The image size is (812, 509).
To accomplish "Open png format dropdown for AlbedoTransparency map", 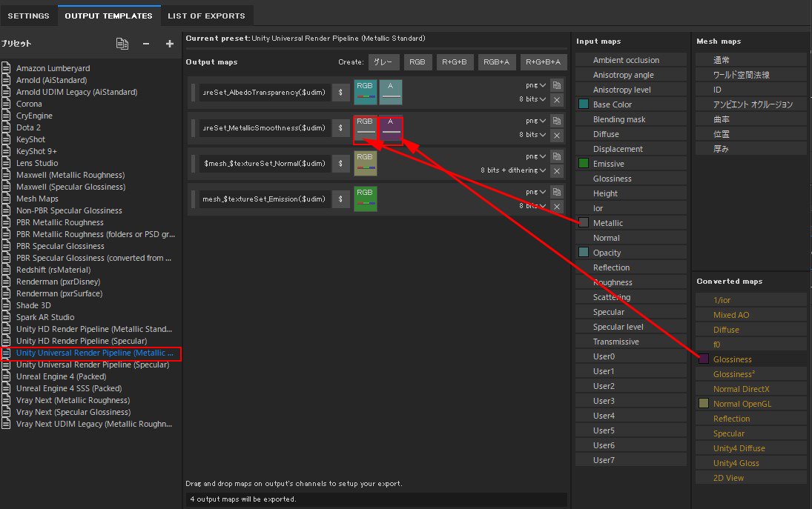I will 536,85.
